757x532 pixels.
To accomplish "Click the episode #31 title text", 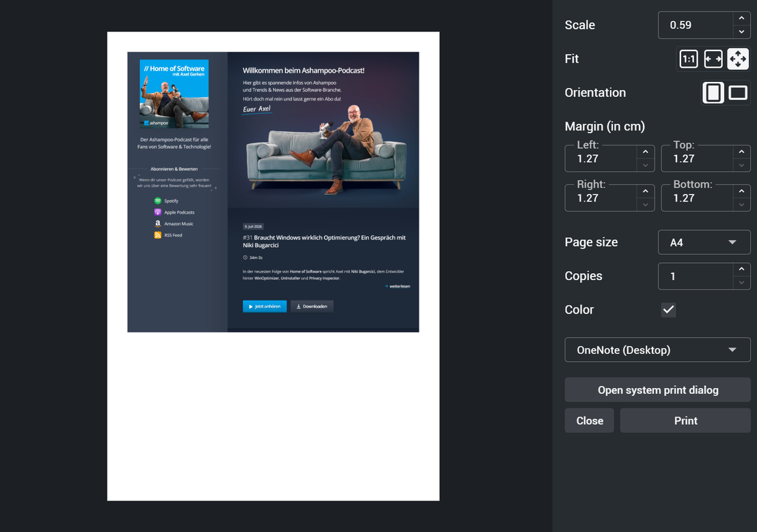I will 324,241.
